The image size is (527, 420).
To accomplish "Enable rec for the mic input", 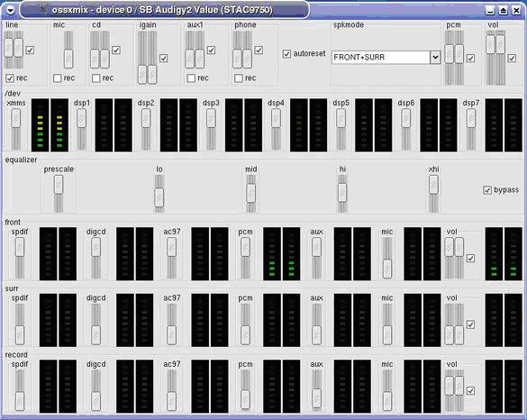I will (x=58, y=78).
